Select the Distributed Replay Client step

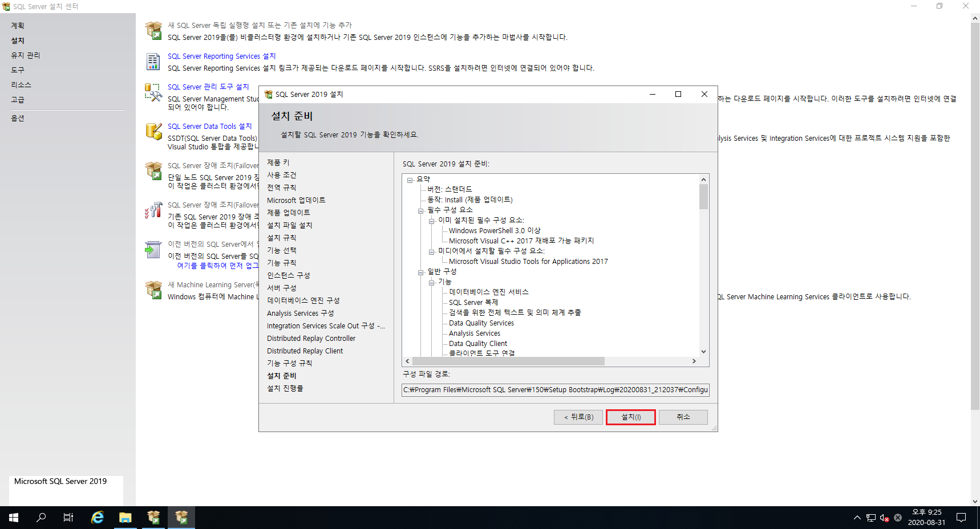tap(305, 351)
